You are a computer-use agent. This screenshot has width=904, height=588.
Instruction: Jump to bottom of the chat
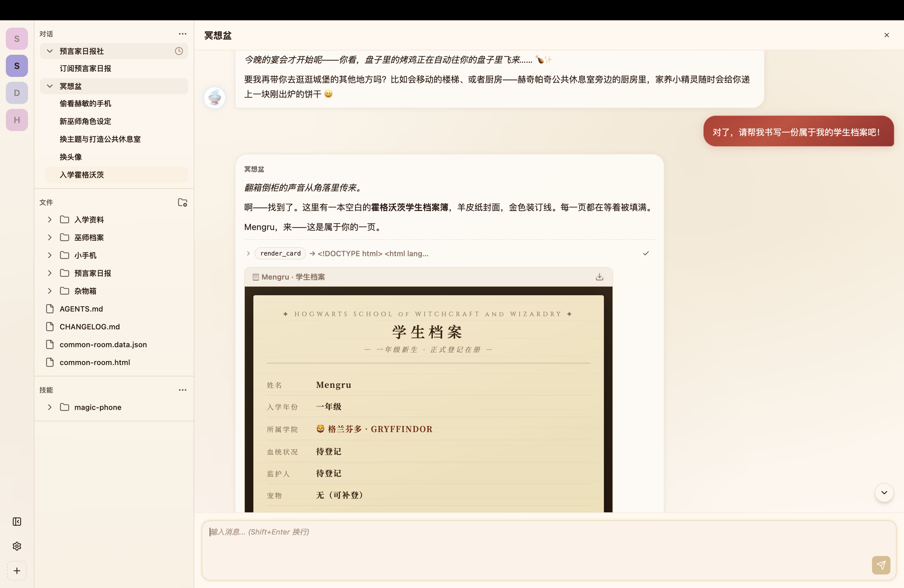tap(884, 493)
